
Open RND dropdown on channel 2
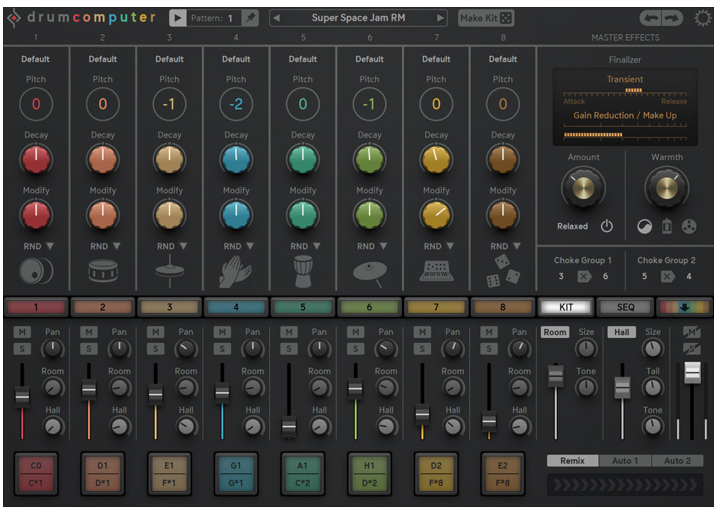[116, 246]
